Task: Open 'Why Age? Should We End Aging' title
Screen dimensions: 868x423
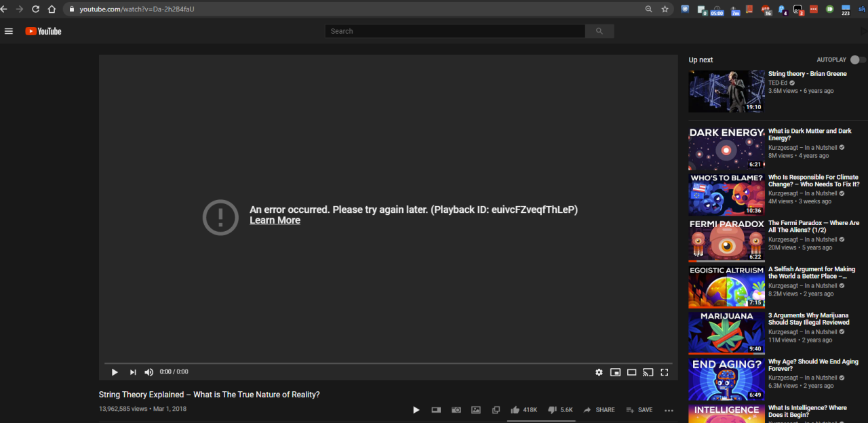Action: coord(813,365)
